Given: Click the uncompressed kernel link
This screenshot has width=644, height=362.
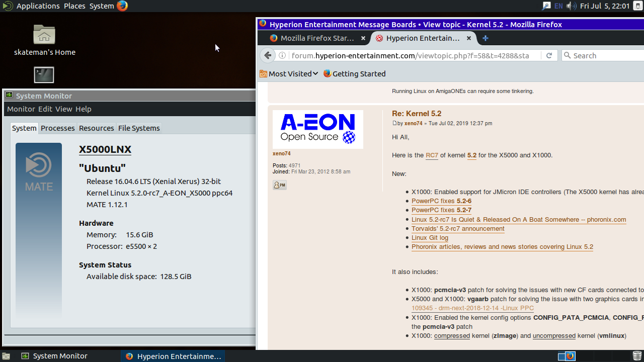Looking at the screenshot, I should 554,336.
